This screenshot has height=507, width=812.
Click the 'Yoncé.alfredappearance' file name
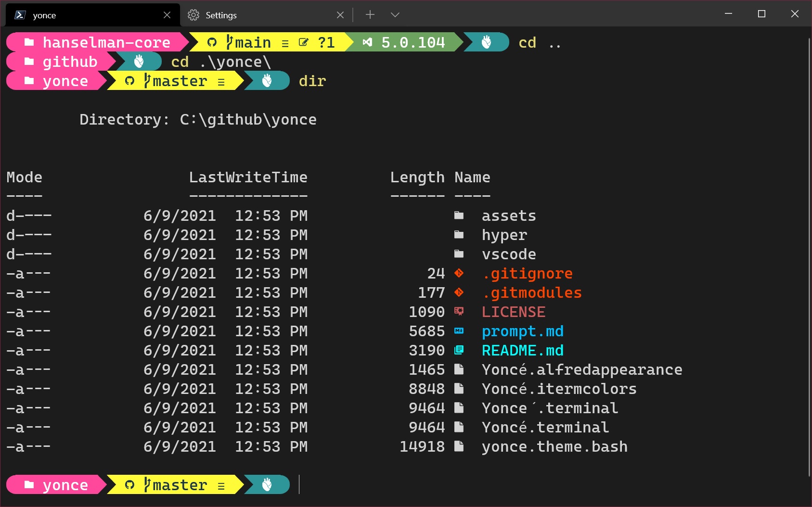(582, 369)
